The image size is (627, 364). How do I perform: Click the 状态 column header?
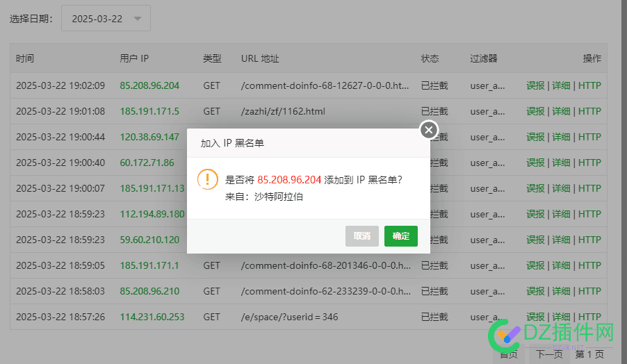coord(430,58)
